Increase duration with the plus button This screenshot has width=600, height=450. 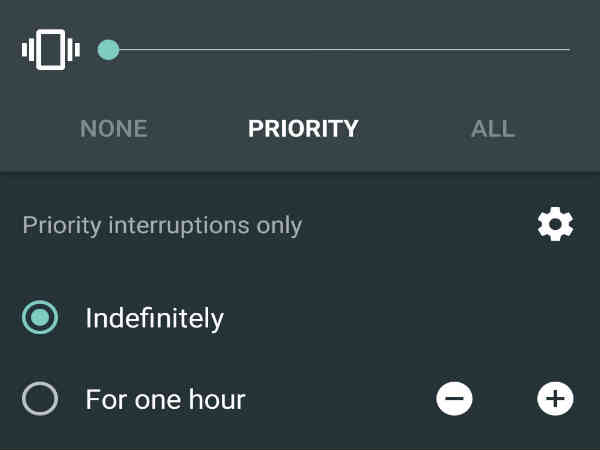[555, 399]
